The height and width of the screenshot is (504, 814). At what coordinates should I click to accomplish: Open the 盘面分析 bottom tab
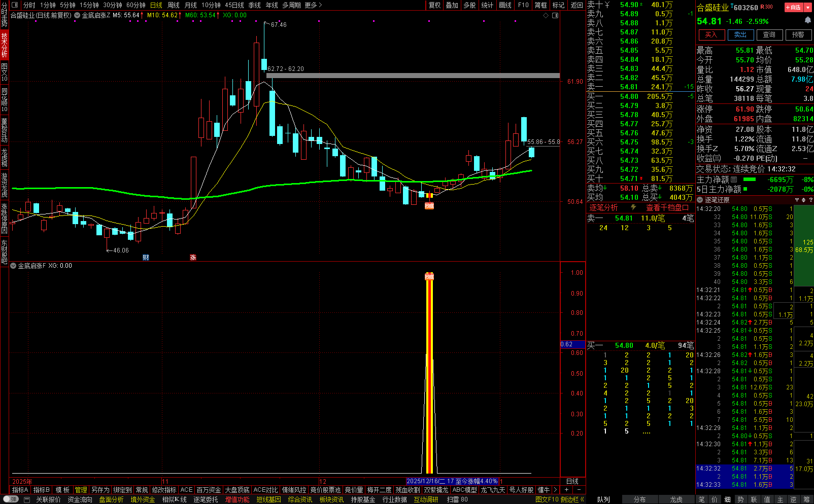tap(111, 499)
